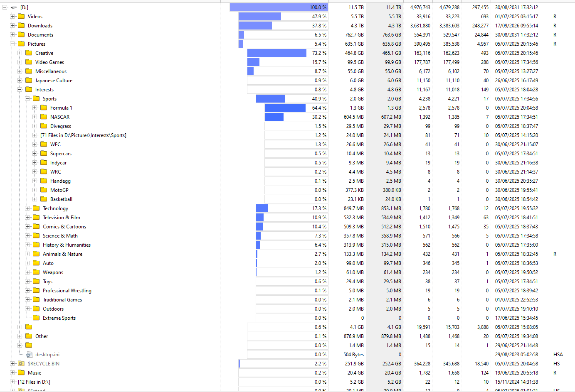The width and height of the screenshot is (575, 392).
Task: Expand the Technology folder
Action: (x=27, y=208)
